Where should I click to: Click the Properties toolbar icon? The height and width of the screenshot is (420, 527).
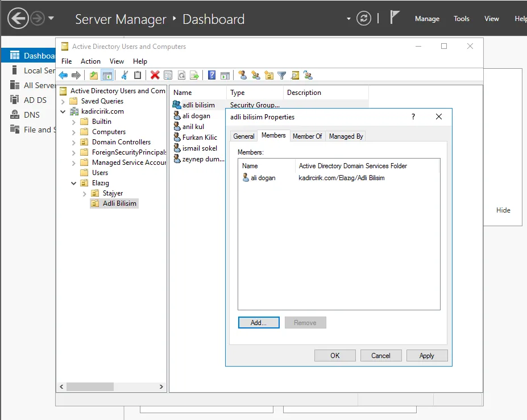pos(168,75)
